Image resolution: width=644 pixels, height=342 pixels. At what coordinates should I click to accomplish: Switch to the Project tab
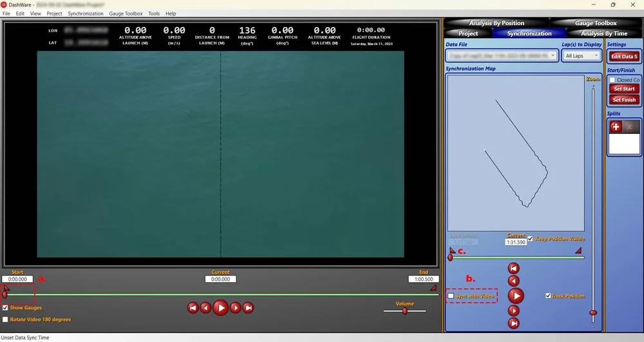coord(468,33)
